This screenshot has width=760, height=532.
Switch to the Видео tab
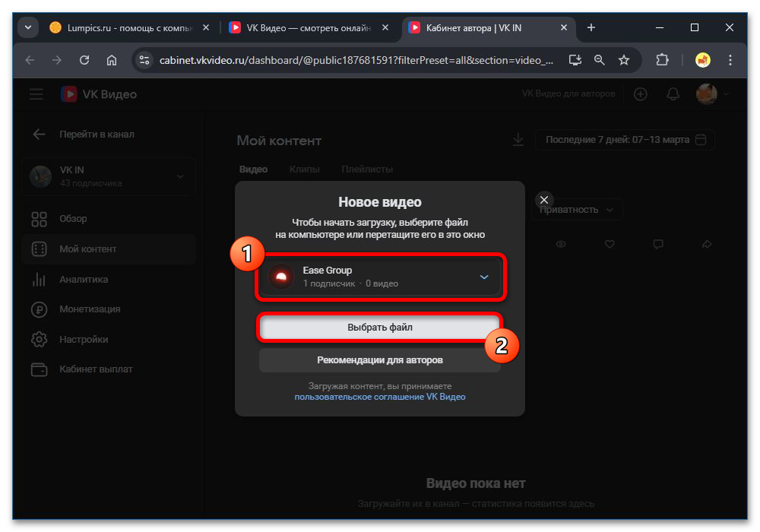coord(254,169)
